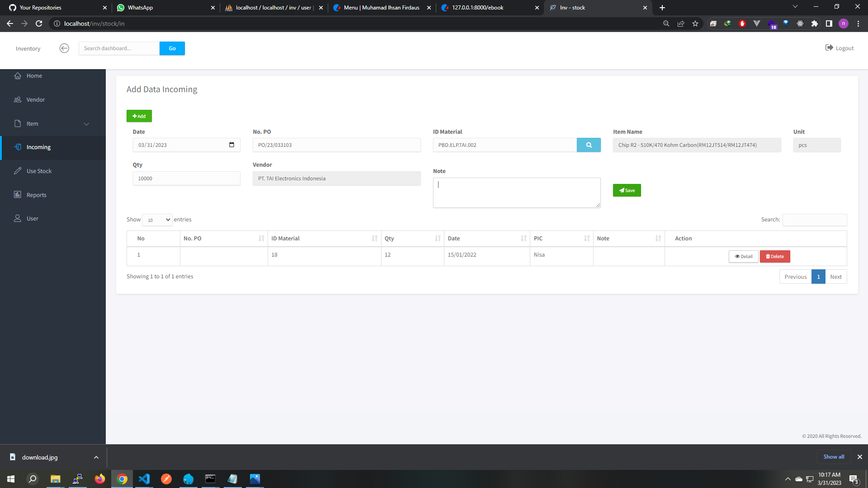868x488 pixels.
Task: Open terminal from taskbar
Action: pyautogui.click(x=210, y=479)
